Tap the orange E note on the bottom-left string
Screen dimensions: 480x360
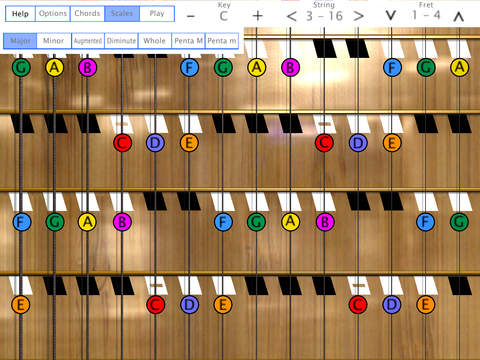21,305
